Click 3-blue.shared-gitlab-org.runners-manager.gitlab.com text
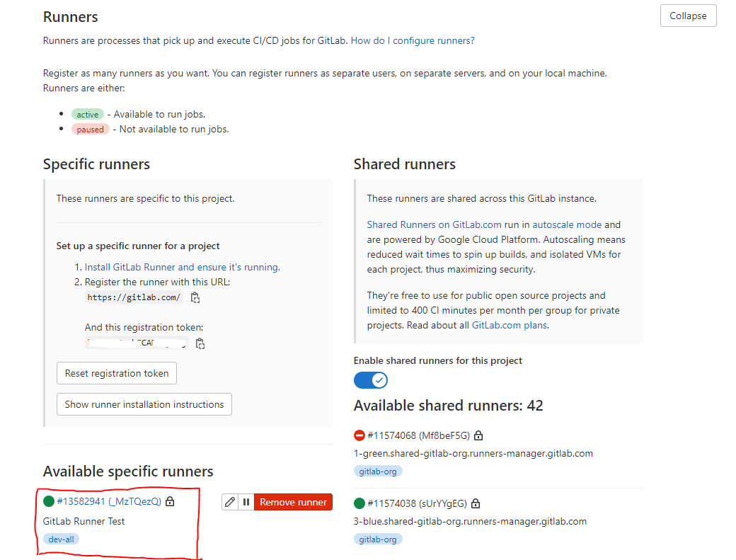 pos(470,522)
